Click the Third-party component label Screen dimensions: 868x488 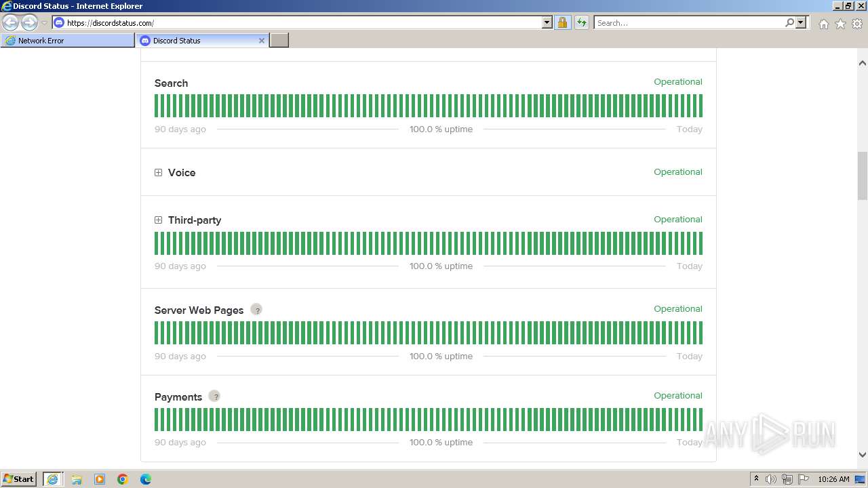pyautogui.click(x=195, y=220)
